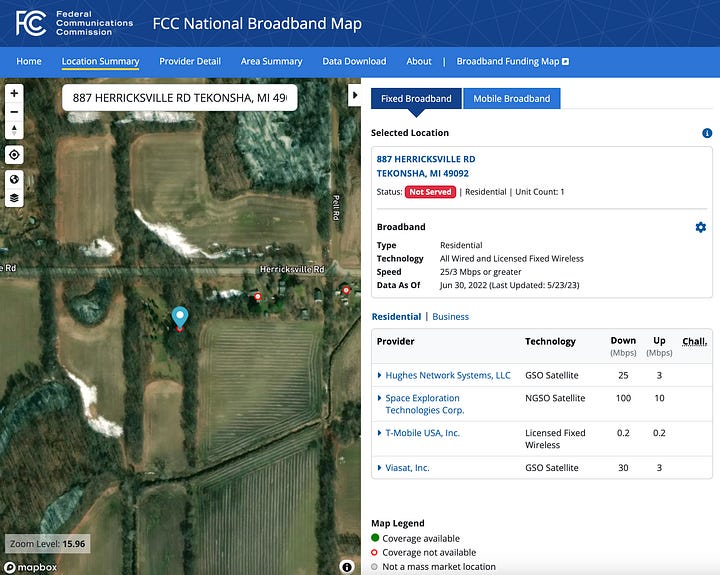The height and width of the screenshot is (575, 720).
Task: Switch the map basemap globe icon
Action: pos(14,179)
